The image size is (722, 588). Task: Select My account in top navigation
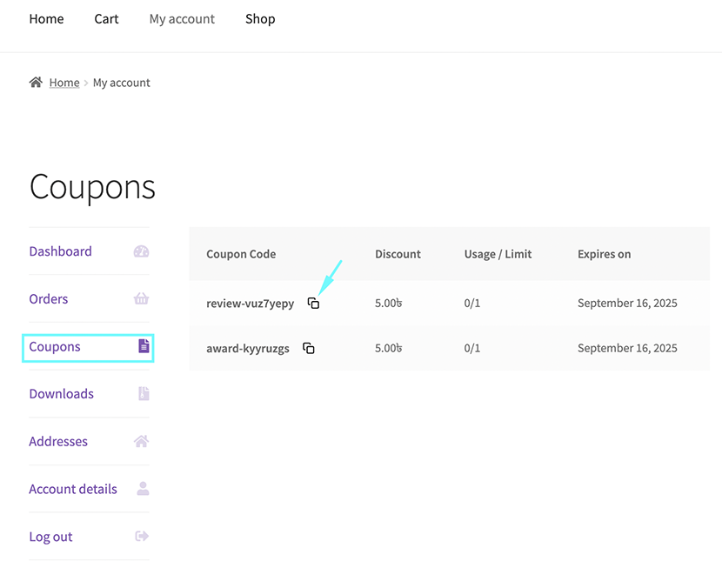tap(182, 19)
